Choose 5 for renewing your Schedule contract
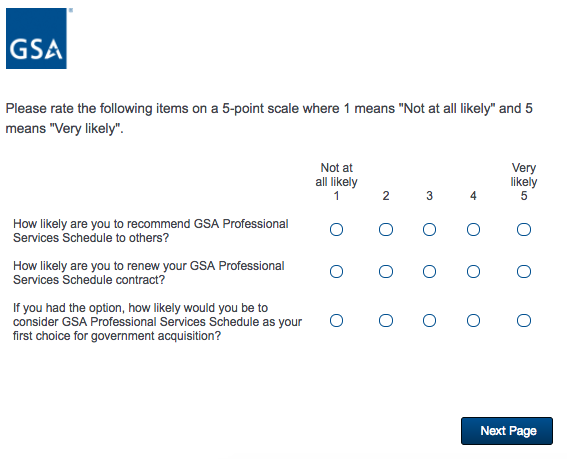567x459 pixels. point(524,271)
